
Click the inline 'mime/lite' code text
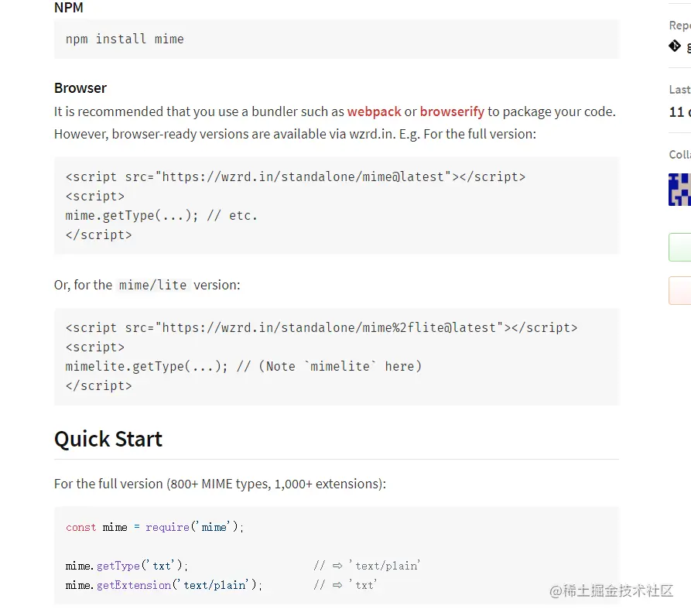point(152,285)
